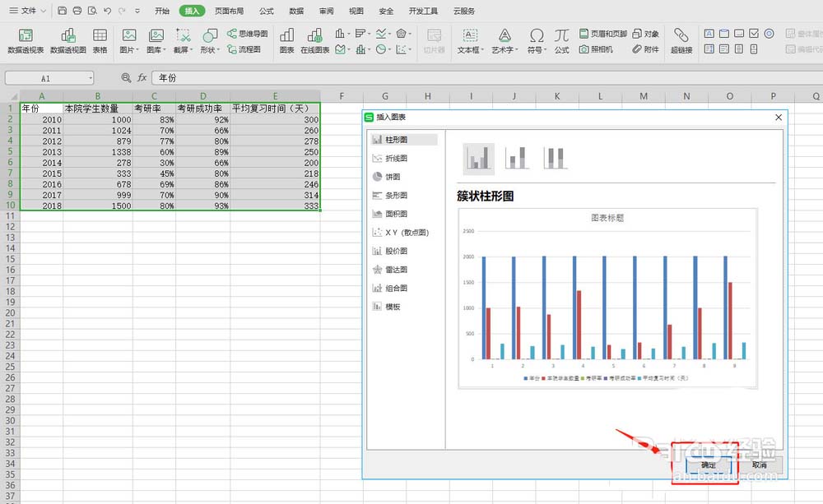Switch to the 数据 ribbon tab
The width and height of the screenshot is (823, 504).
(296, 11)
